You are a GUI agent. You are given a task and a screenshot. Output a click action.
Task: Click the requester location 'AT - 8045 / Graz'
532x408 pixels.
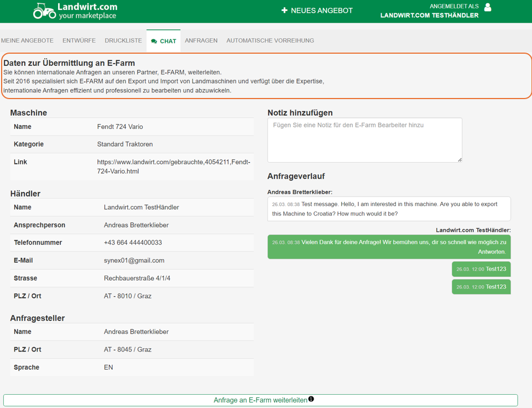point(128,349)
